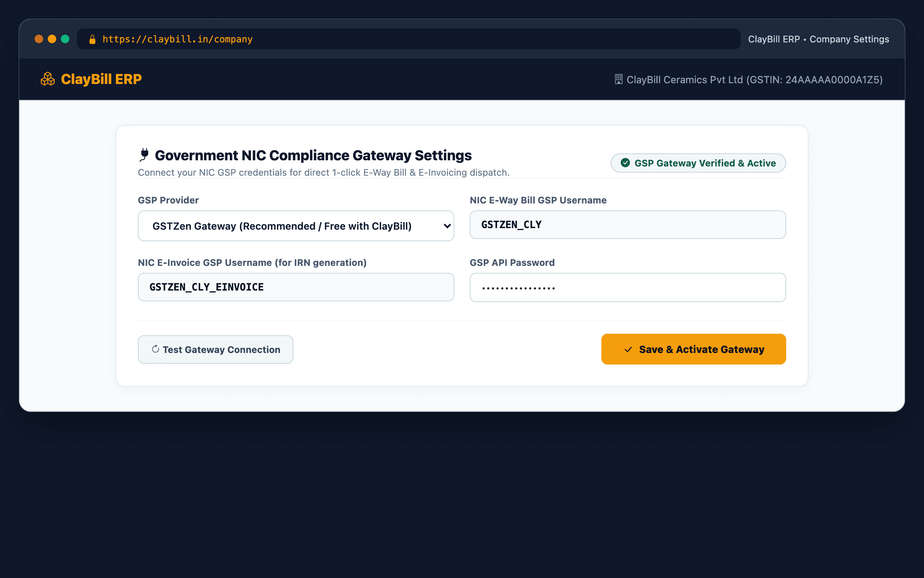Click the red close window dot
Viewport: 924px width, 578px height.
point(39,39)
